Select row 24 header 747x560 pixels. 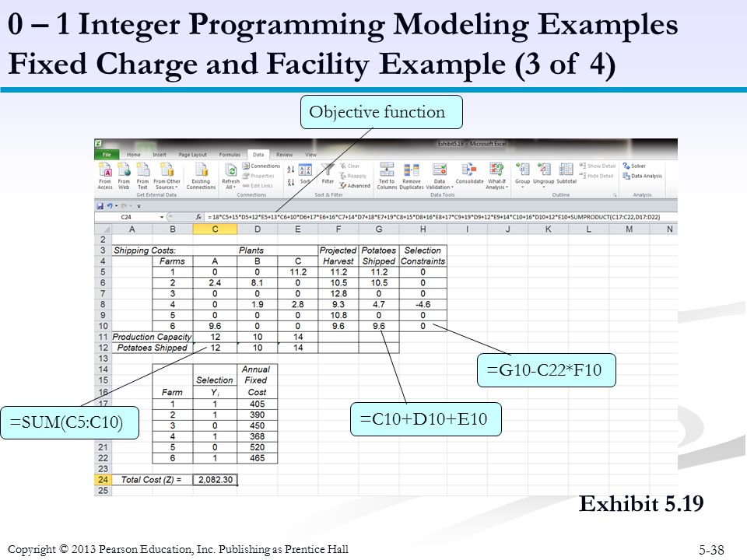click(103, 480)
